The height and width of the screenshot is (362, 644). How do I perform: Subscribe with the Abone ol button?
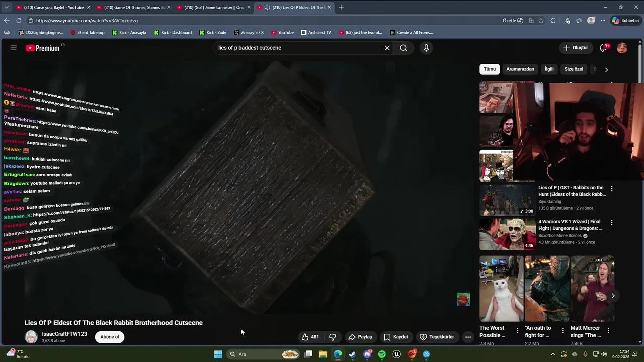point(110,337)
